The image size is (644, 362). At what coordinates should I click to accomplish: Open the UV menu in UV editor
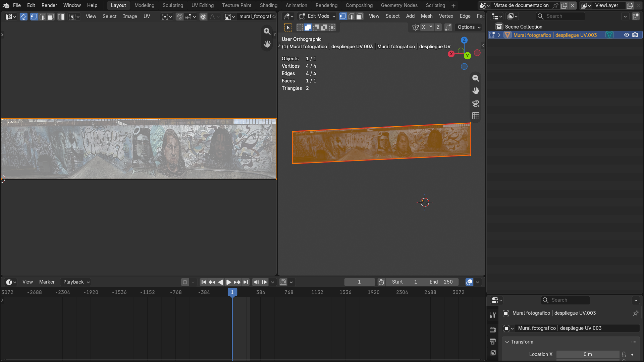(x=147, y=16)
